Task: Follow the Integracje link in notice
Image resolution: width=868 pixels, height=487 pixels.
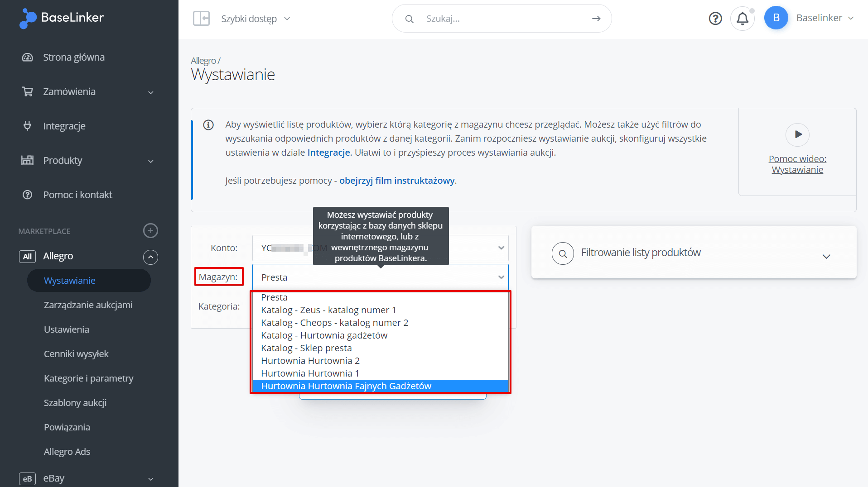Action: (329, 153)
